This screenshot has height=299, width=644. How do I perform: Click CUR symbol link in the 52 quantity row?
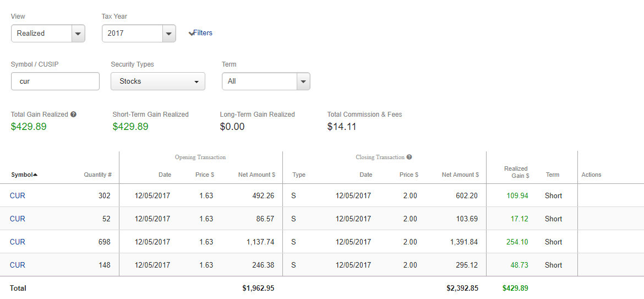pos(18,219)
